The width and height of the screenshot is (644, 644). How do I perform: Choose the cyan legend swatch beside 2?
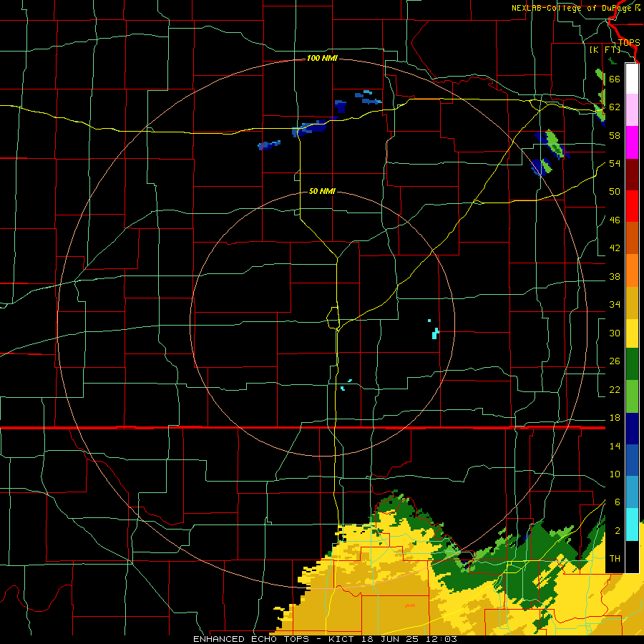click(632, 525)
